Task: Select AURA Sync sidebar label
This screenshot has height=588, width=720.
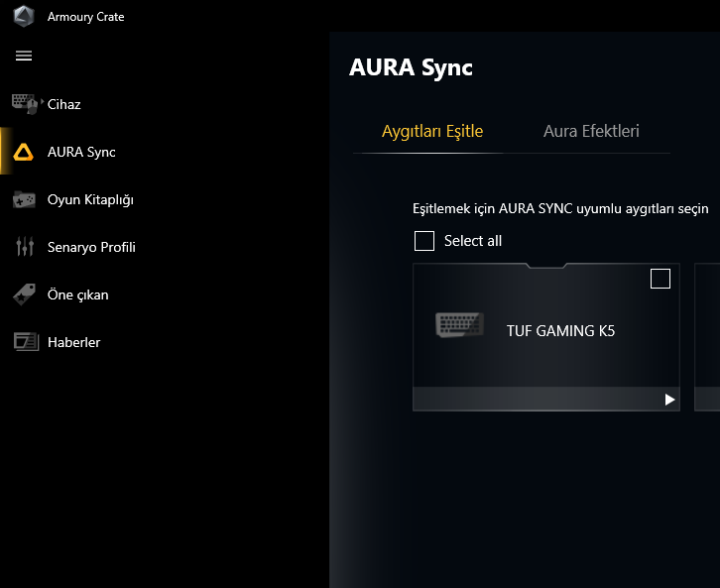Action: [x=81, y=152]
